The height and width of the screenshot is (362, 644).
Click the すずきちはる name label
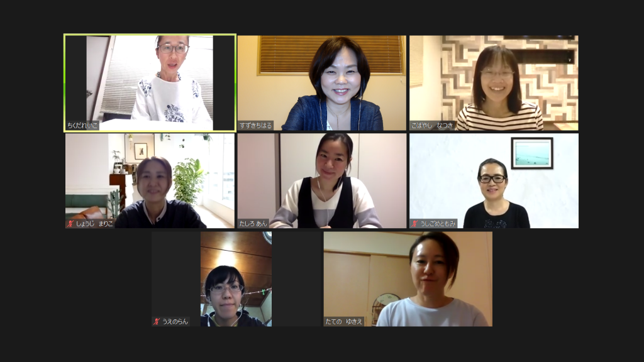coord(255,126)
